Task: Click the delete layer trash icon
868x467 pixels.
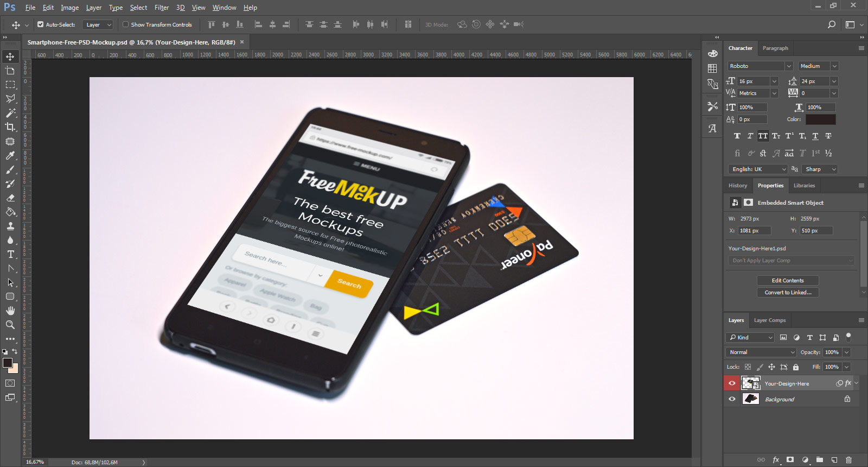Action: pyautogui.click(x=849, y=459)
